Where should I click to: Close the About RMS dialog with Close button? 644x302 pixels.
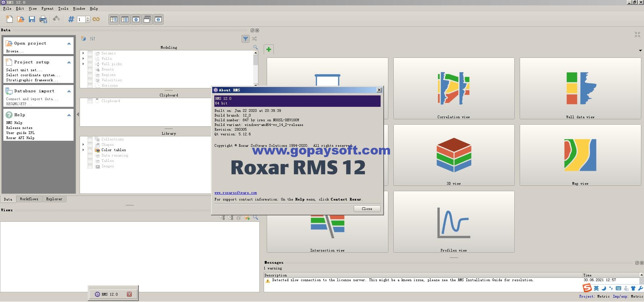click(x=367, y=209)
